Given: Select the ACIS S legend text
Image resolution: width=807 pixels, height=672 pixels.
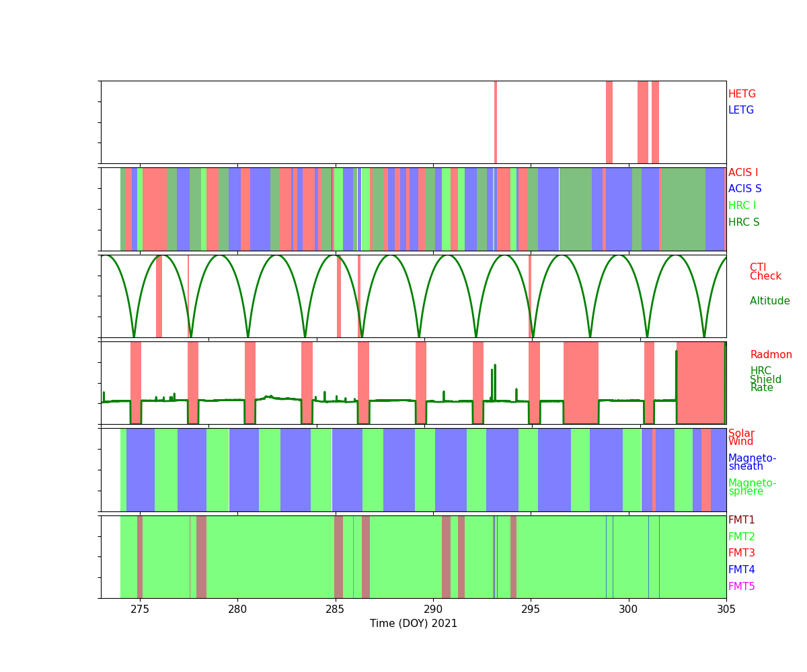Looking at the screenshot, I should point(744,189).
